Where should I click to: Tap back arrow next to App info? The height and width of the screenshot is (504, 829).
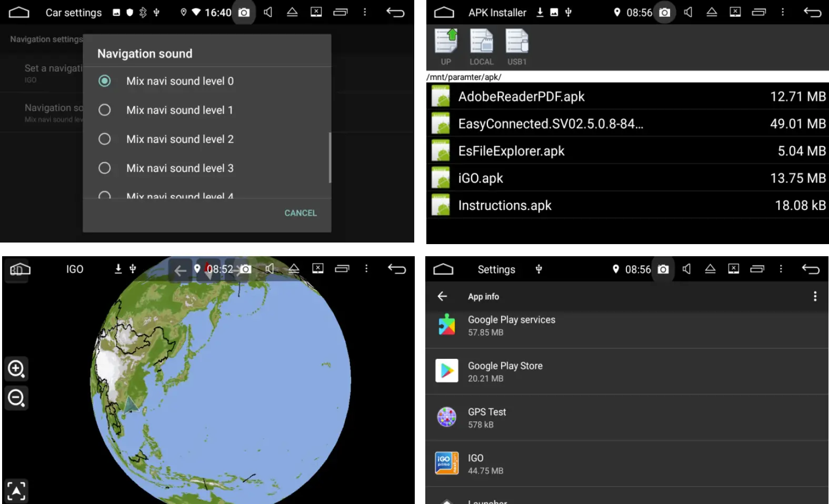[442, 296]
